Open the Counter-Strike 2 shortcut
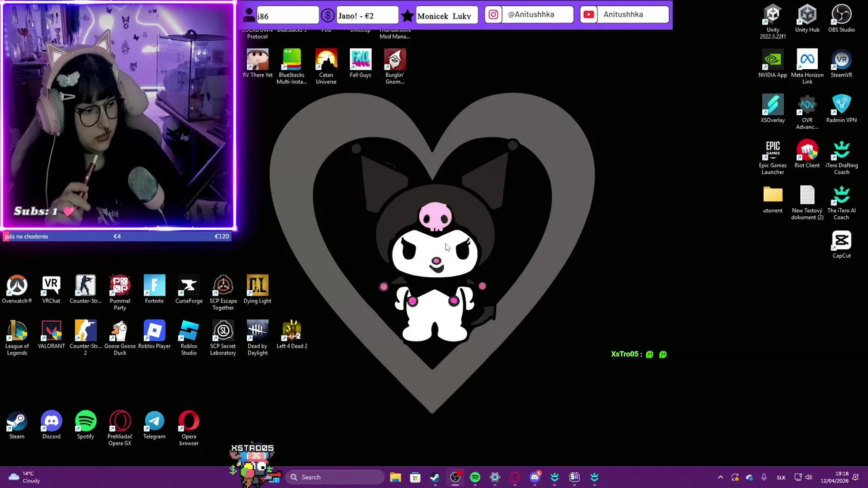 [85, 338]
